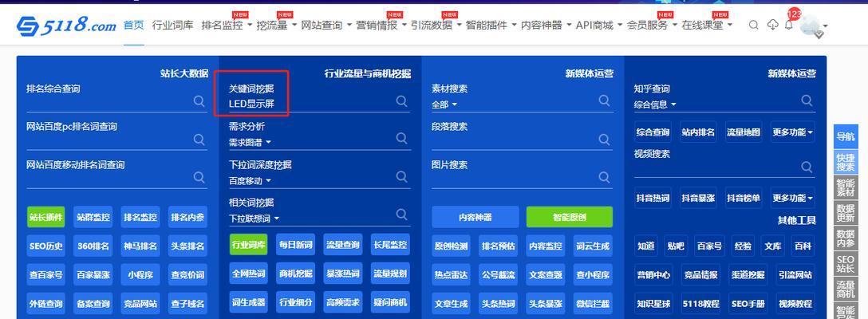Open the 综合查询 button under 知乎查询

click(653, 132)
